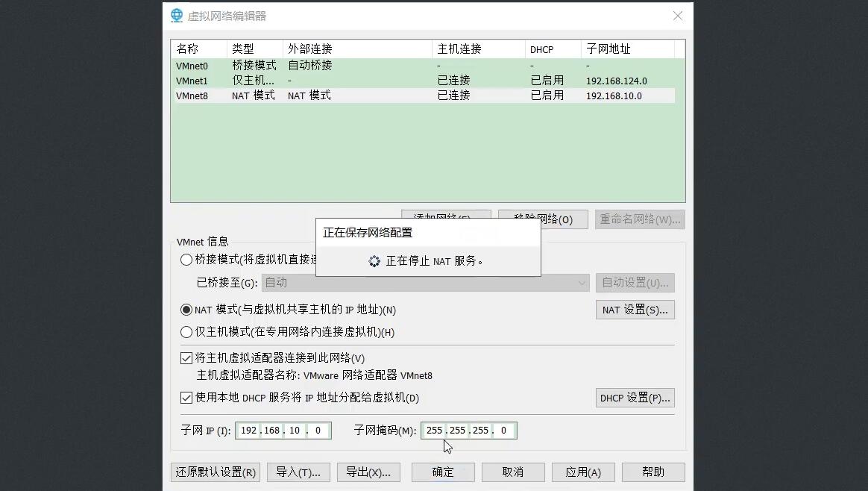The image size is (868, 491).
Task: Click the 自动设置(U)... button
Action: 635,283
